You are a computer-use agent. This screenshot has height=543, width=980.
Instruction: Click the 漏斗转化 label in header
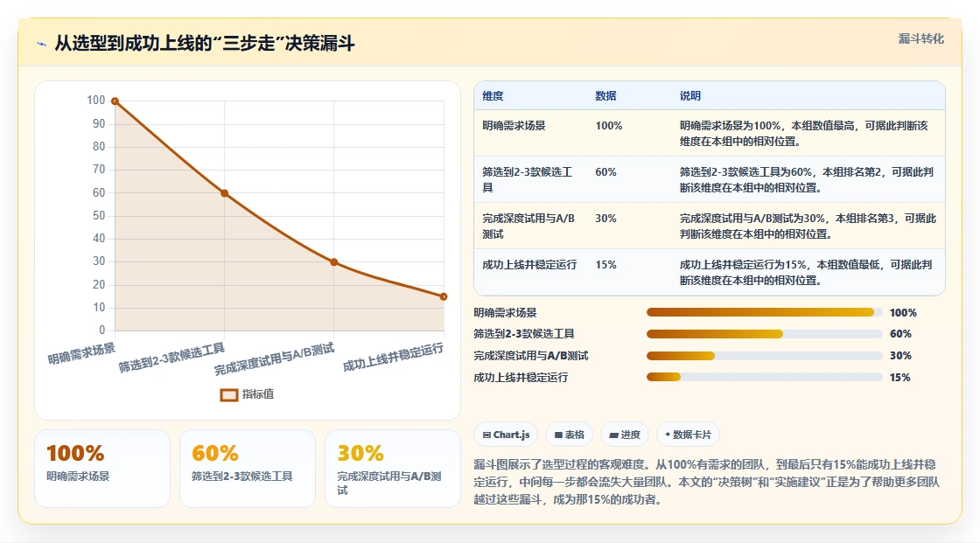pos(920,38)
